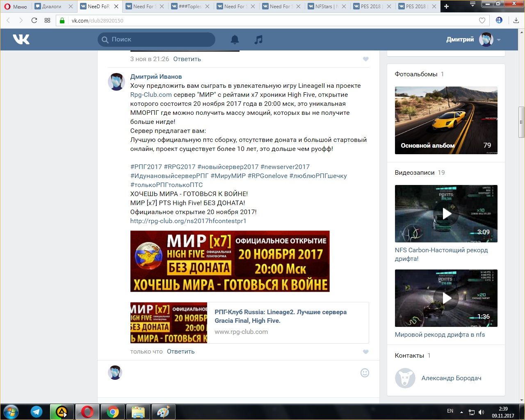Image resolution: width=525 pixels, height=420 pixels.
Task: Close the active NeeD FoR tab
Action: pyautogui.click(x=116, y=7)
